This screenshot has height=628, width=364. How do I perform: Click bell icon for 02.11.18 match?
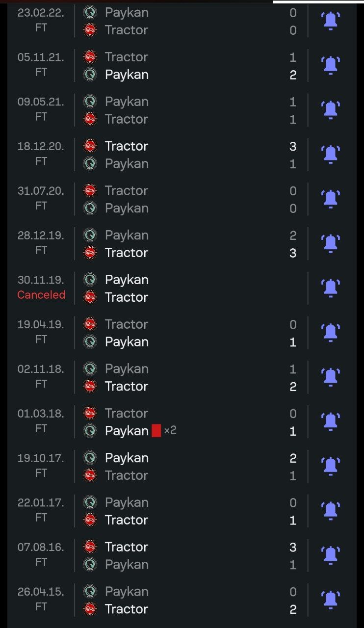tap(331, 377)
